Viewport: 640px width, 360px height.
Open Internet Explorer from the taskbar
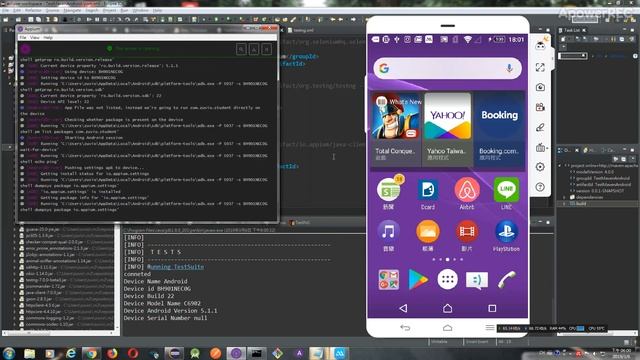coord(71,353)
